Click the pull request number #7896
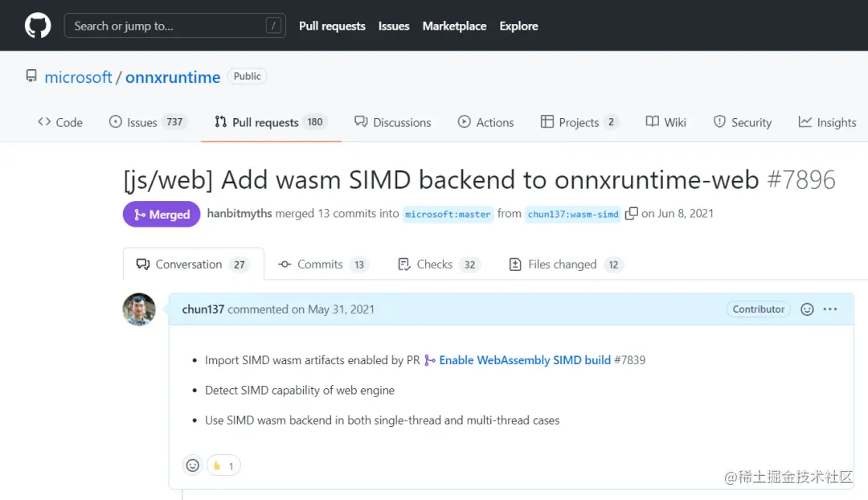Screen dimensions: 868x500 (801, 179)
